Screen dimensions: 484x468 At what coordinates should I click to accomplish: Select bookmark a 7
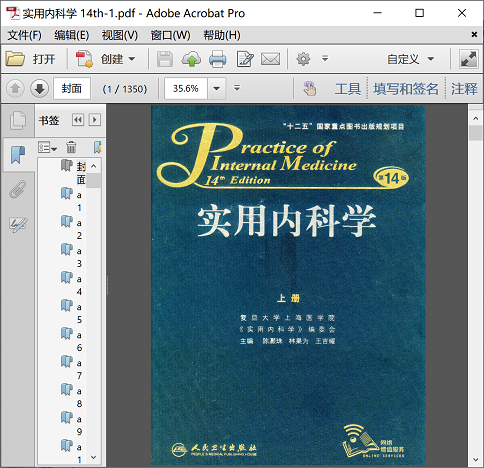pyautogui.click(x=79, y=369)
